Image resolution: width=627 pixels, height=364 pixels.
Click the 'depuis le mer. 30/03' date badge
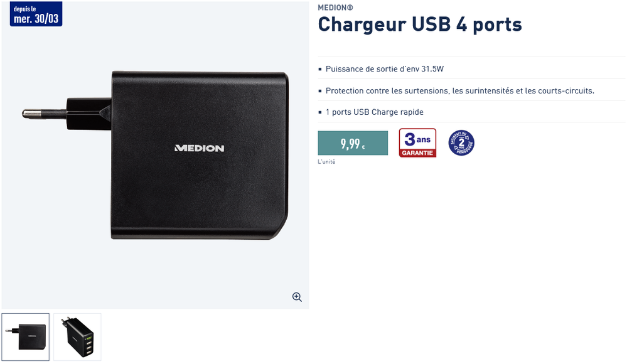click(x=36, y=14)
